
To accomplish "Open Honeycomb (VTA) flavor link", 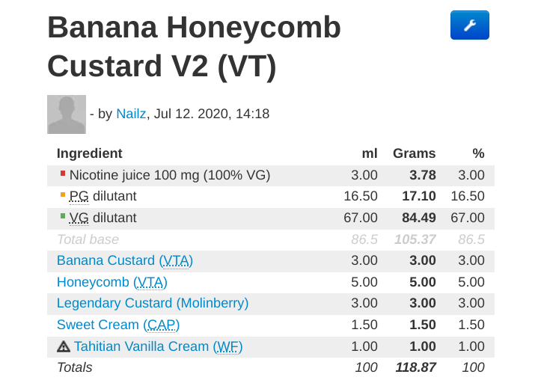I will (x=112, y=282).
